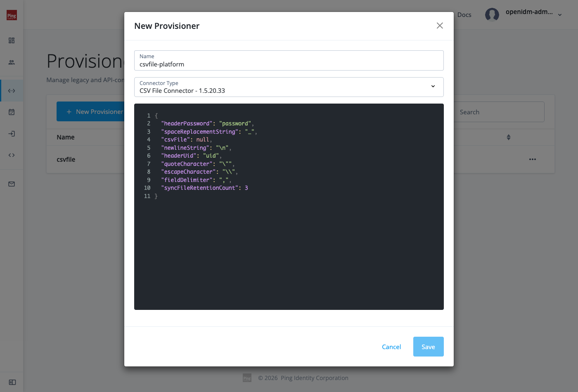Open the email envelope icon in the sidebar
This screenshot has height=392, width=578.
point(12,184)
